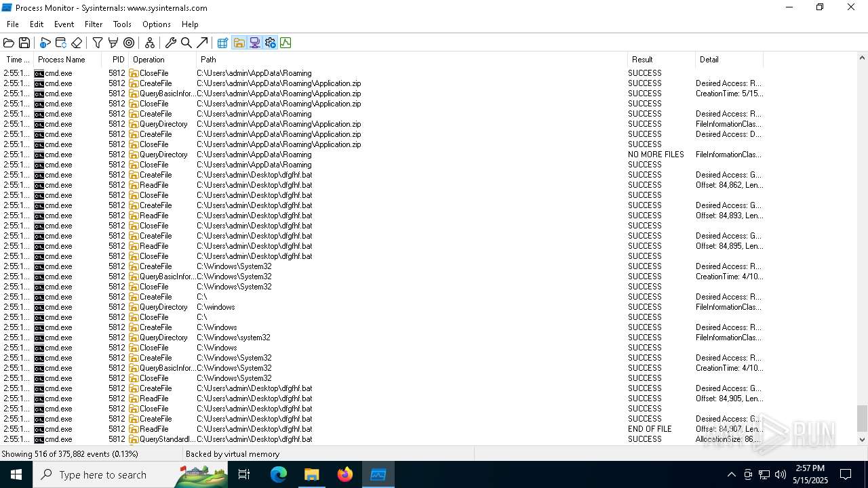
Task: Select the 'Offset: 84,862' detail cell
Action: 729,185
